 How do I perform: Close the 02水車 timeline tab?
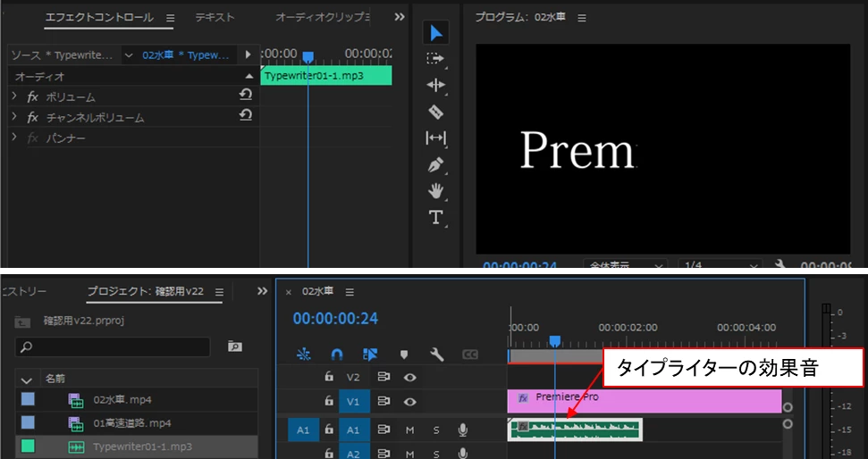click(288, 292)
